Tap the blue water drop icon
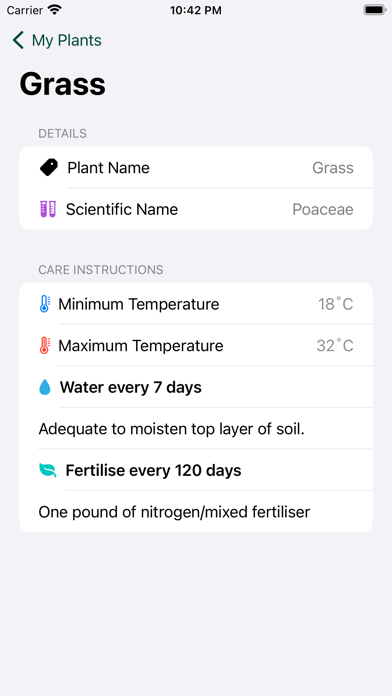392x696 pixels. click(x=45, y=387)
